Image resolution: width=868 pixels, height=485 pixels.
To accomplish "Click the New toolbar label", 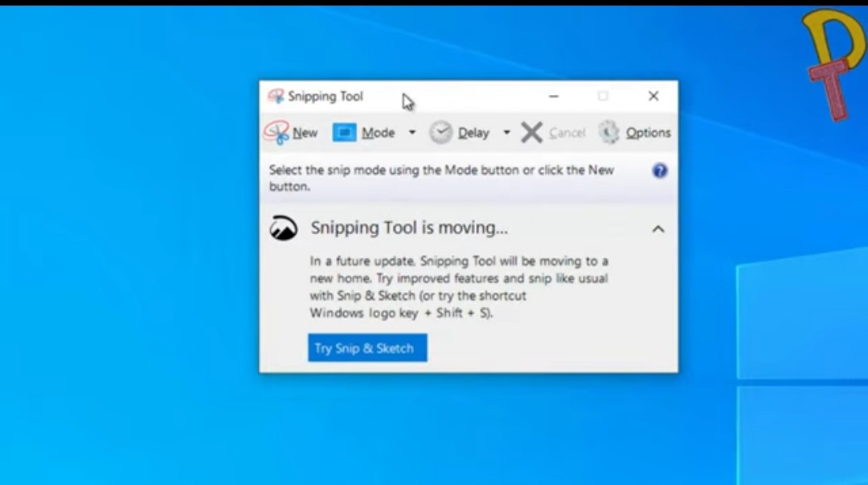I will (x=305, y=132).
